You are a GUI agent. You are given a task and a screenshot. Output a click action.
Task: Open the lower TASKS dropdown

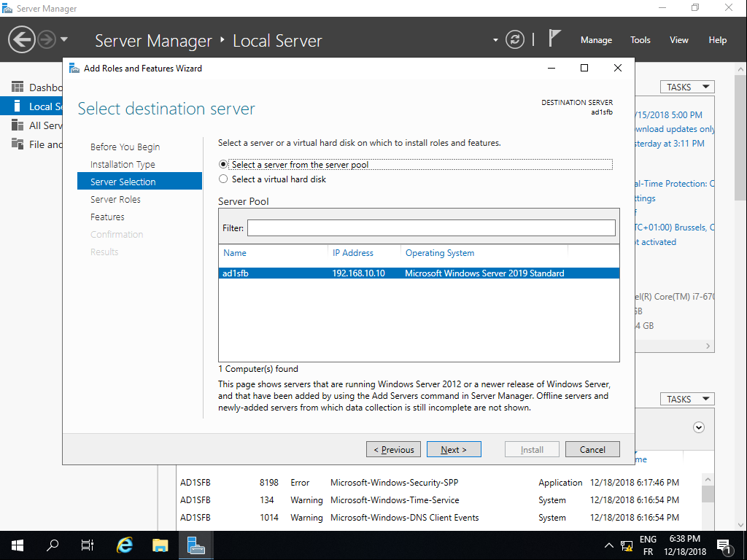pos(686,399)
